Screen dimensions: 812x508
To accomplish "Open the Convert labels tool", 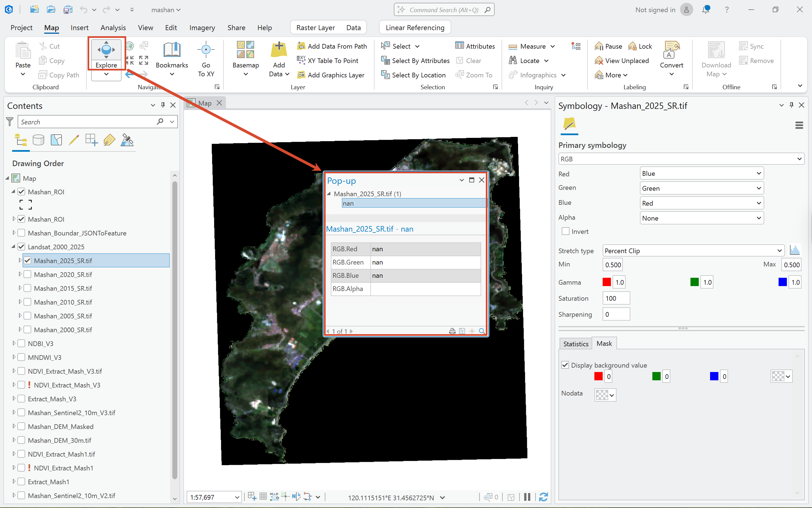I will click(x=671, y=50).
